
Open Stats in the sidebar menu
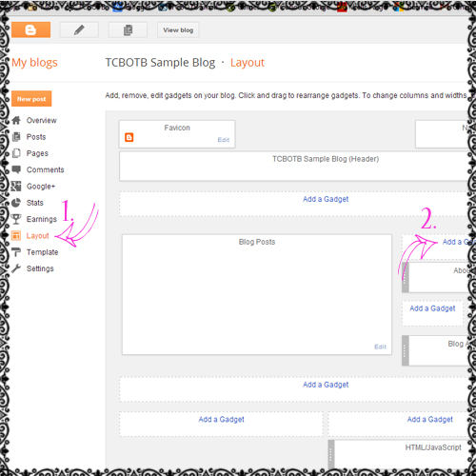(x=35, y=203)
